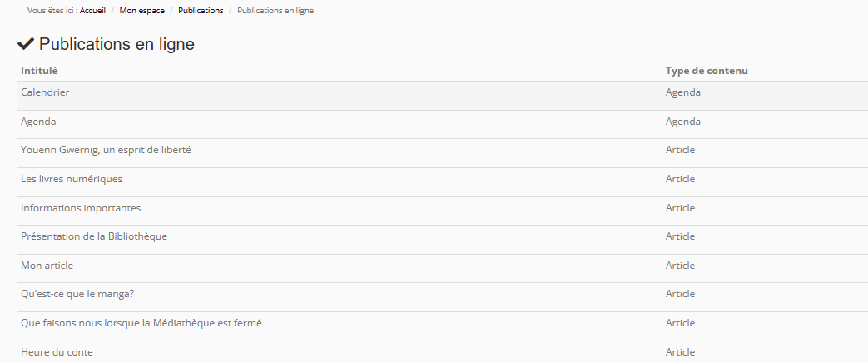
Task: Click Agenda type in the Calendrier row
Action: coord(683,92)
